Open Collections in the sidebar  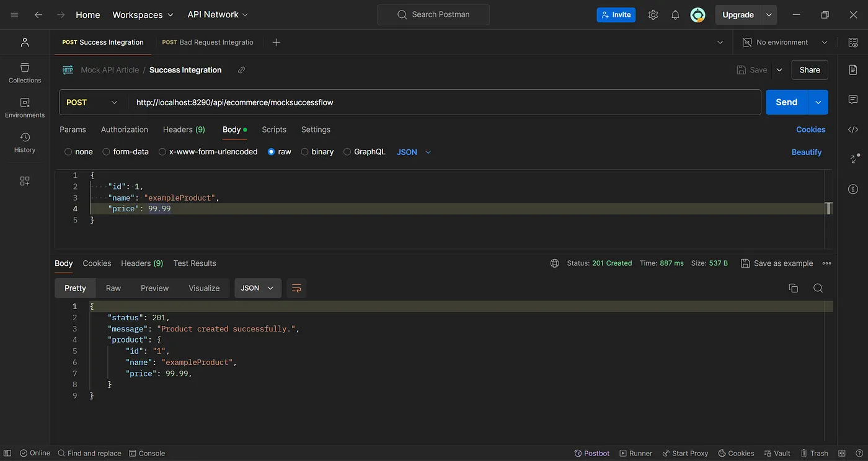click(25, 73)
